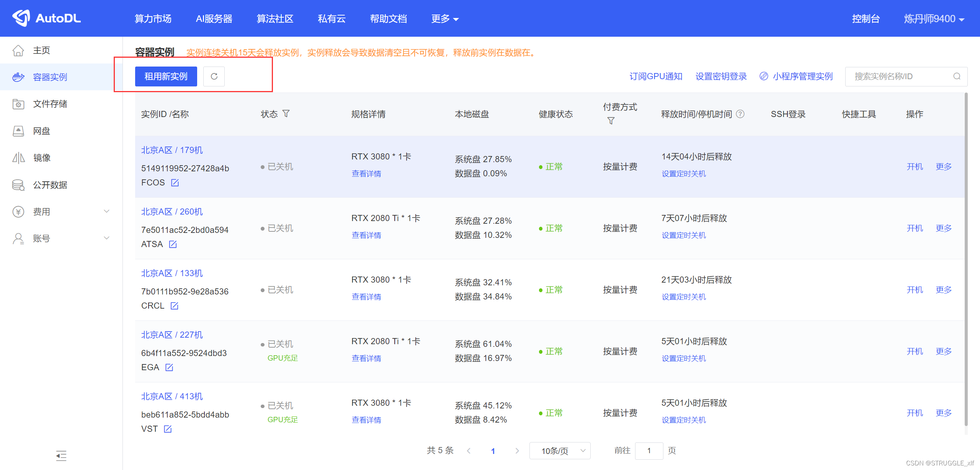Expand the 账号 sidebar menu chevron
Viewport: 980px width, 470px height.
click(x=107, y=238)
